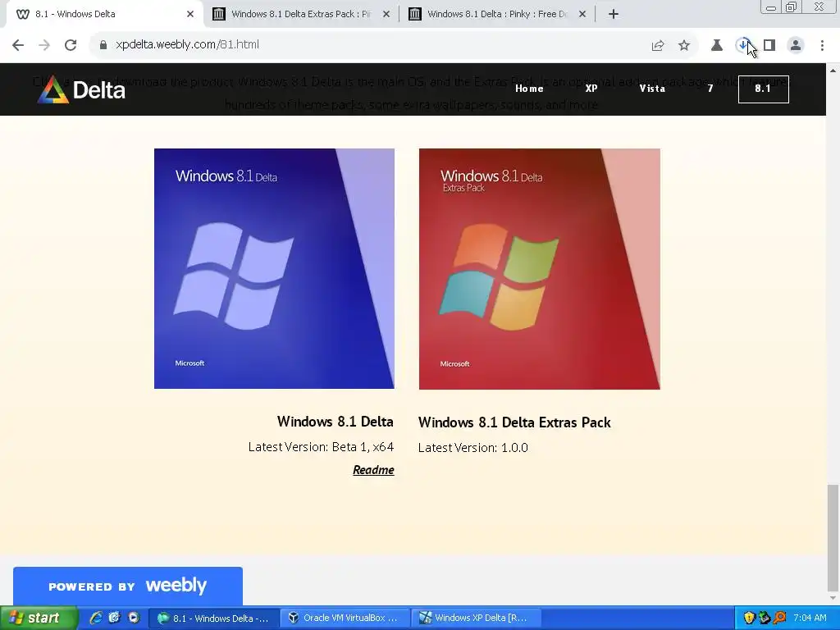840x630 pixels.
Task: Click the blue Windows 8.1 Delta box image
Action: (274, 268)
